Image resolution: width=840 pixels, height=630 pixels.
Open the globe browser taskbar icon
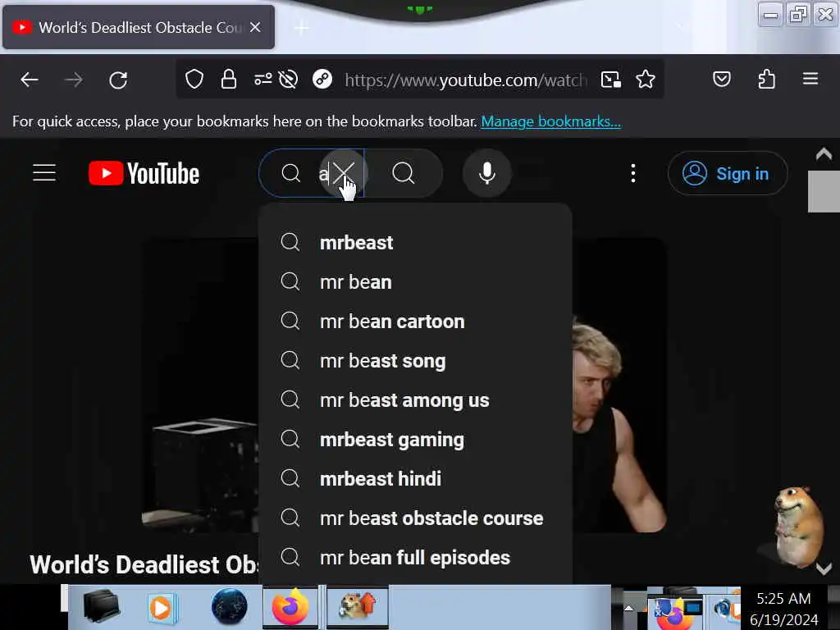pyautogui.click(x=230, y=607)
